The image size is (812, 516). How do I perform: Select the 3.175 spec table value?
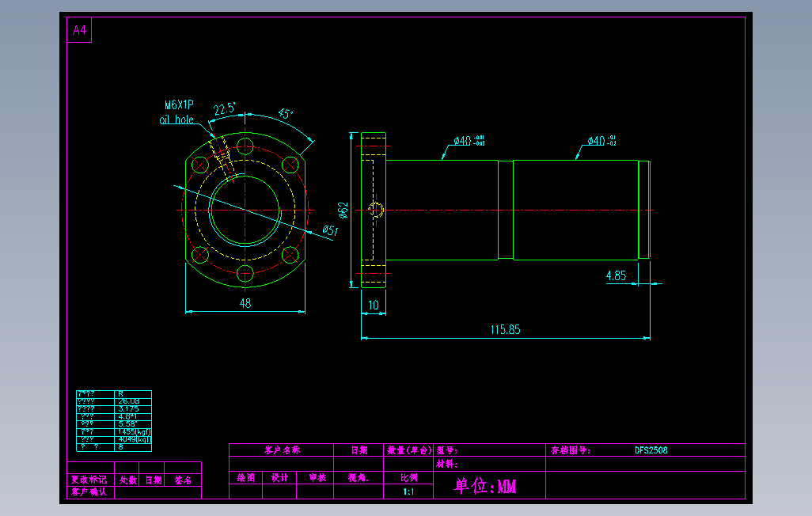128,408
